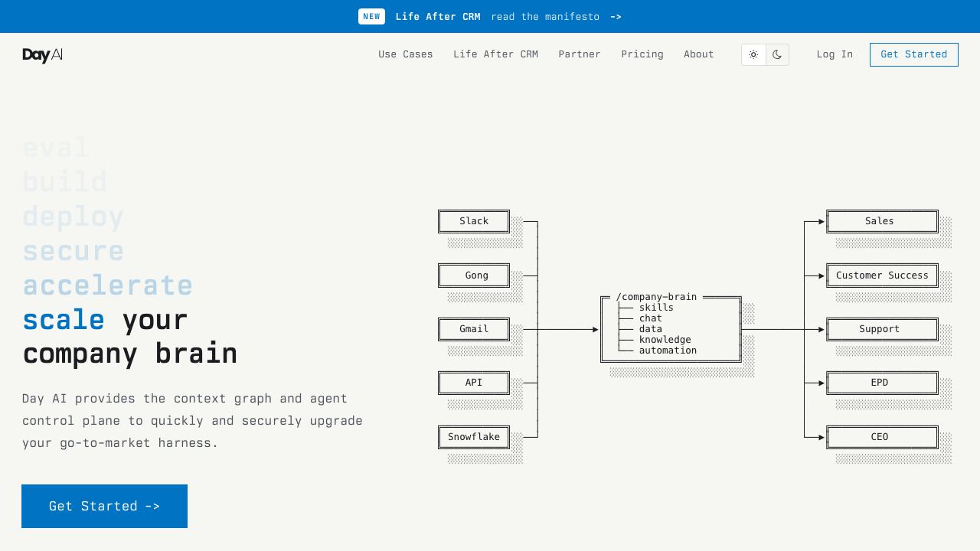Click the faded word eval

(56, 148)
